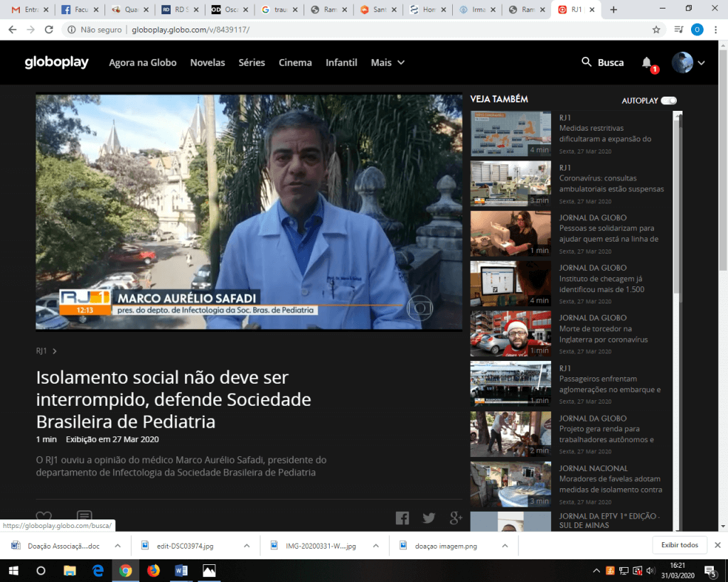Expand user profile dropdown chevron
The height and width of the screenshot is (582, 728).
point(702,63)
